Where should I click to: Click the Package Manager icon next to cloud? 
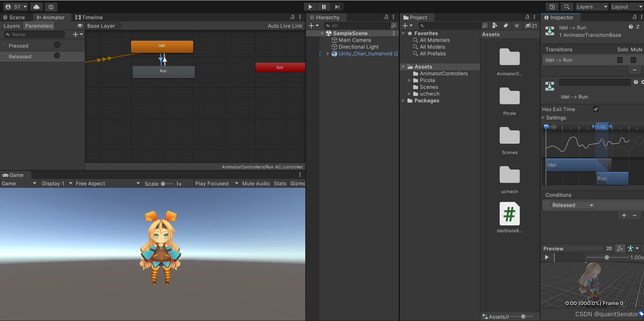(x=51, y=7)
